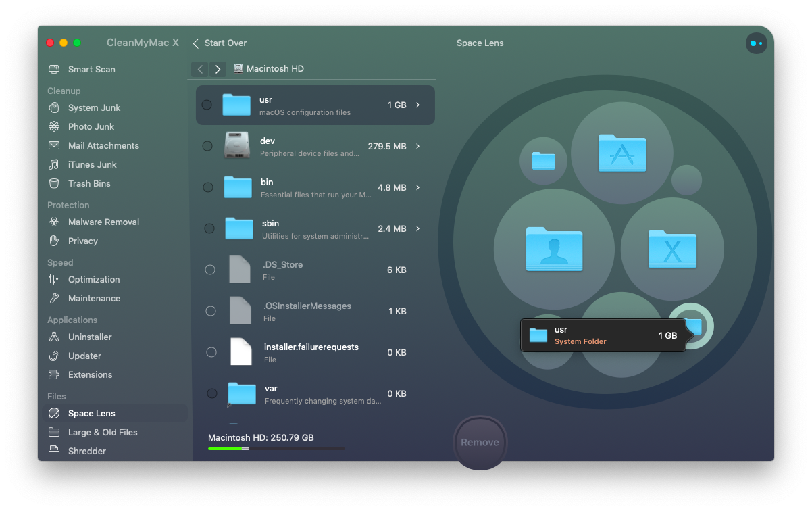812x511 pixels.
Task: Click 'Frequently changing system da...' description
Action: [x=323, y=401]
